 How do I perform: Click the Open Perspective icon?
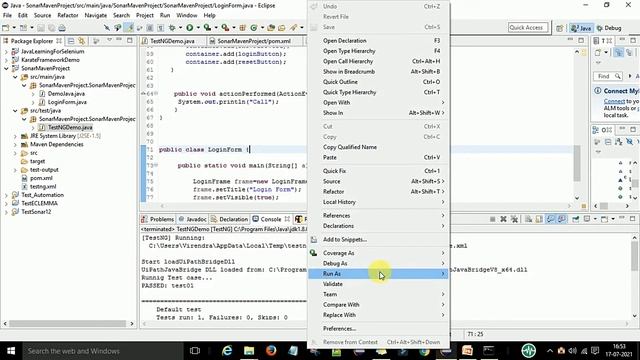point(560,28)
